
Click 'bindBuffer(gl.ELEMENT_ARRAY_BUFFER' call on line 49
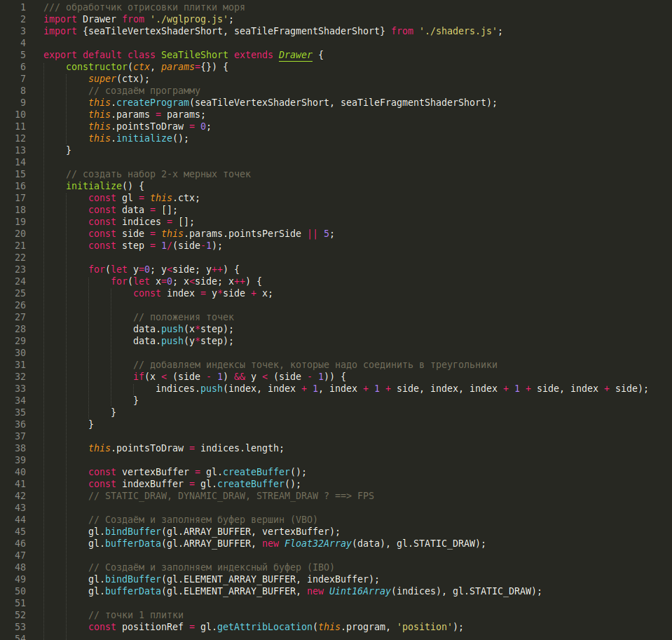(x=200, y=579)
